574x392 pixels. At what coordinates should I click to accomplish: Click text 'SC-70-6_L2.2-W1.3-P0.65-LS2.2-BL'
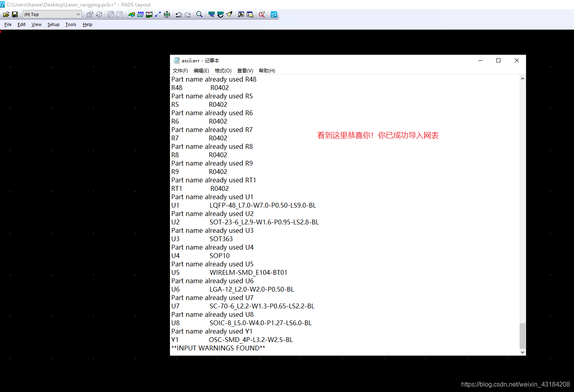click(x=262, y=306)
